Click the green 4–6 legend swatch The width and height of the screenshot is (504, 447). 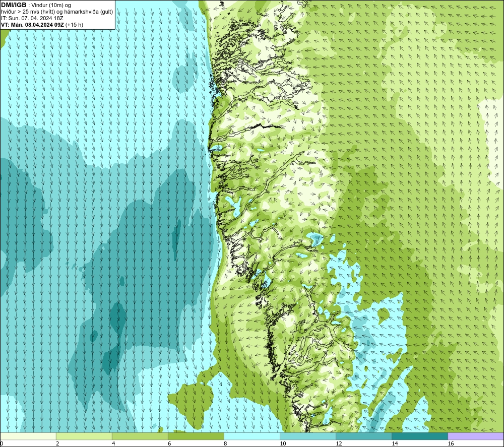[x=140, y=436]
